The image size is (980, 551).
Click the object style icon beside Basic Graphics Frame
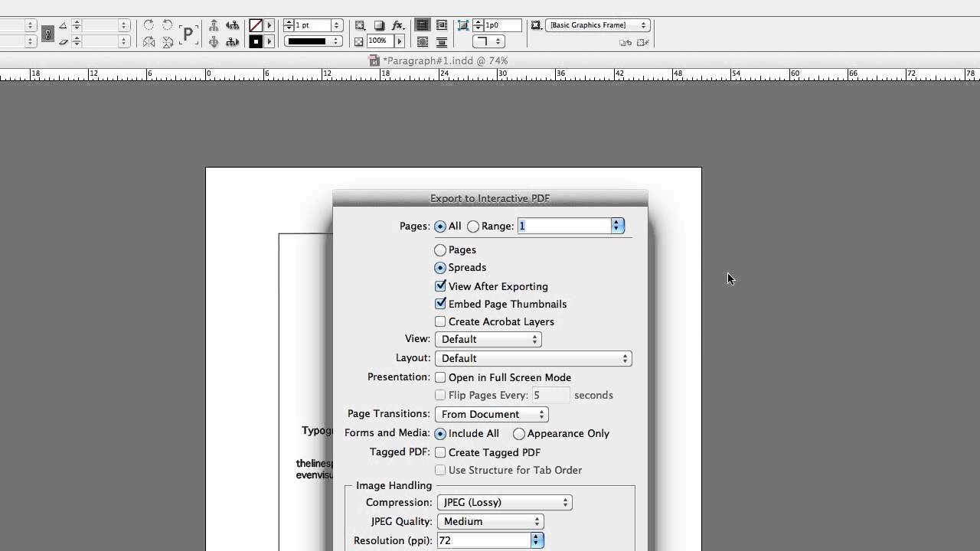(536, 25)
